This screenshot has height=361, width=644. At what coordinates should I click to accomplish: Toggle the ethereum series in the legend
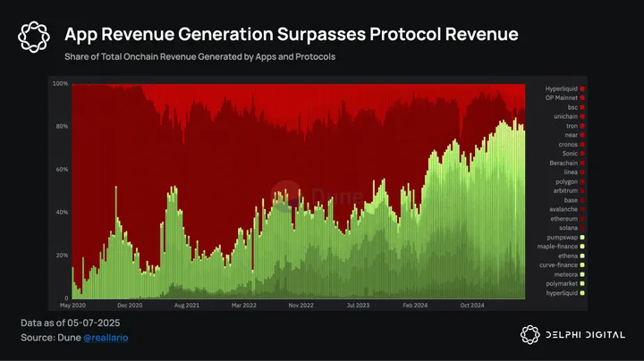coord(563,218)
